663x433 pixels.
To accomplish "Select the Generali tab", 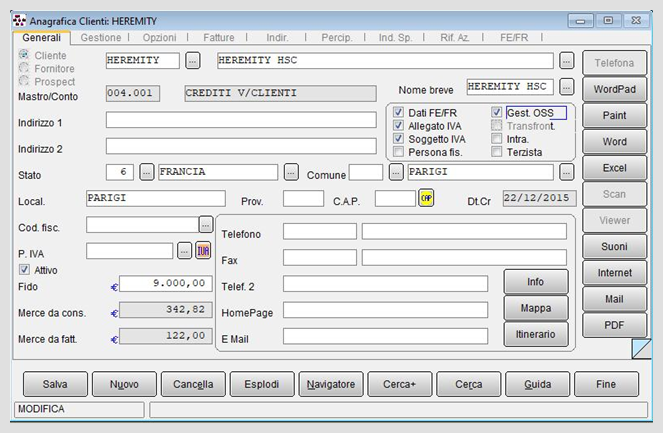I will pyautogui.click(x=41, y=38).
